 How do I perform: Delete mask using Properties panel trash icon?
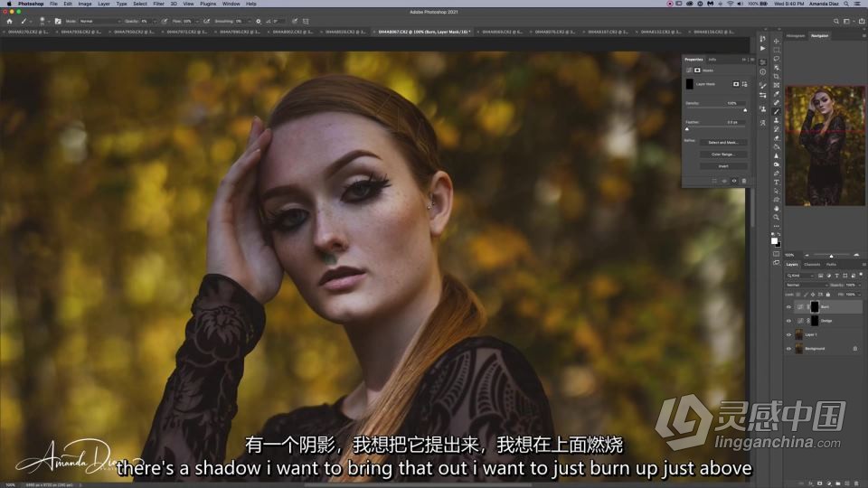point(743,181)
